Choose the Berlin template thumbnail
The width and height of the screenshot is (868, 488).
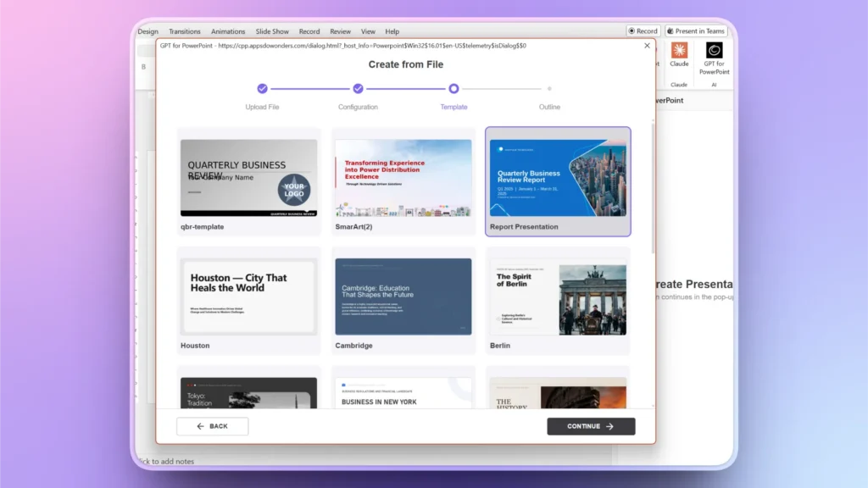558,297
